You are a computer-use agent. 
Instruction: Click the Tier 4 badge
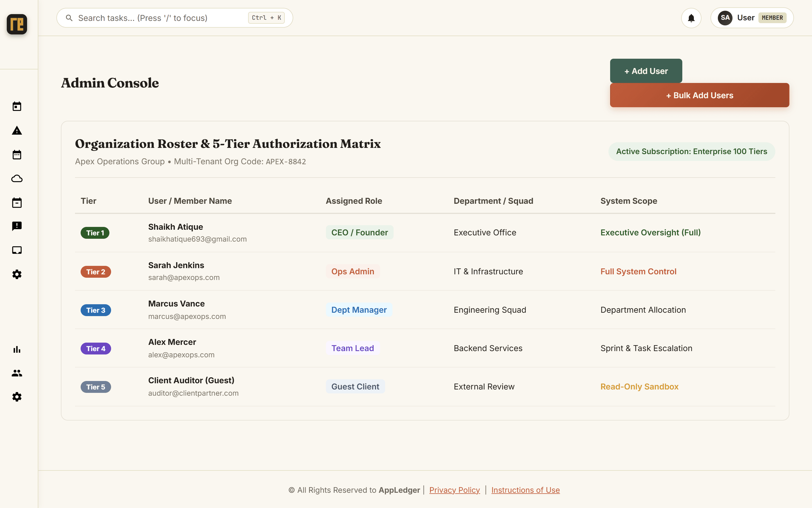pyautogui.click(x=96, y=349)
